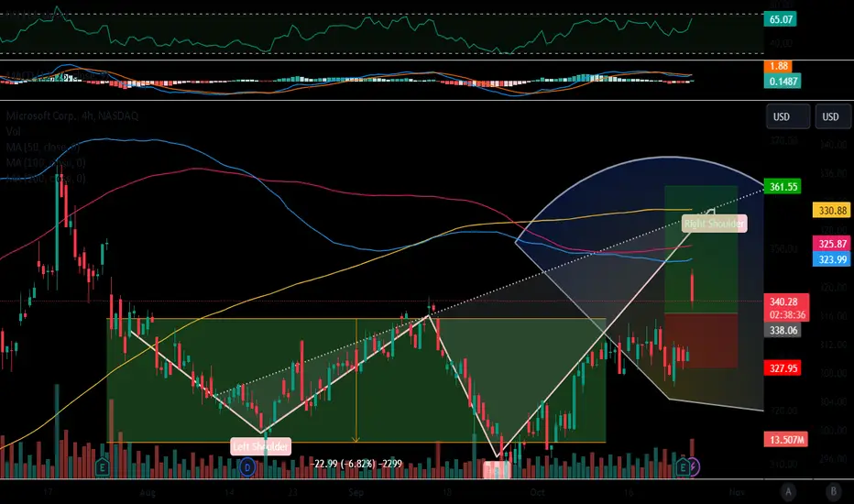The height and width of the screenshot is (504, 854).
Task: Click the pink 325.87 price label
Action: pos(832,244)
